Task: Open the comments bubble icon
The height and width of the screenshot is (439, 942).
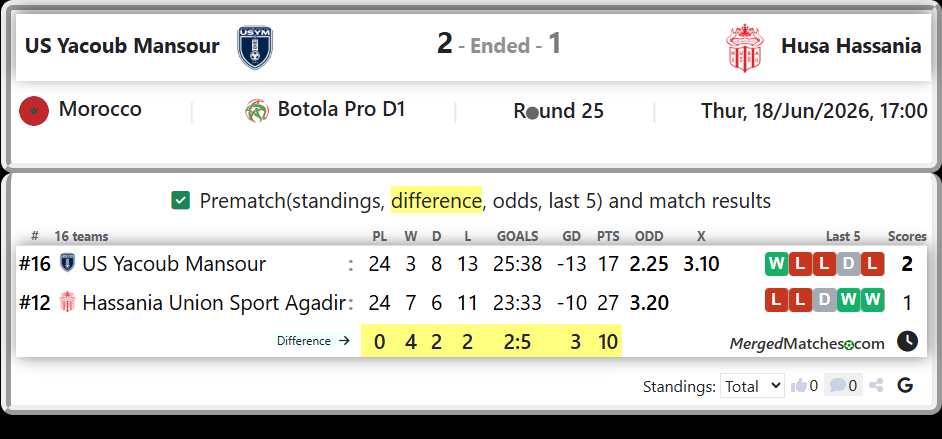Action: [837, 385]
